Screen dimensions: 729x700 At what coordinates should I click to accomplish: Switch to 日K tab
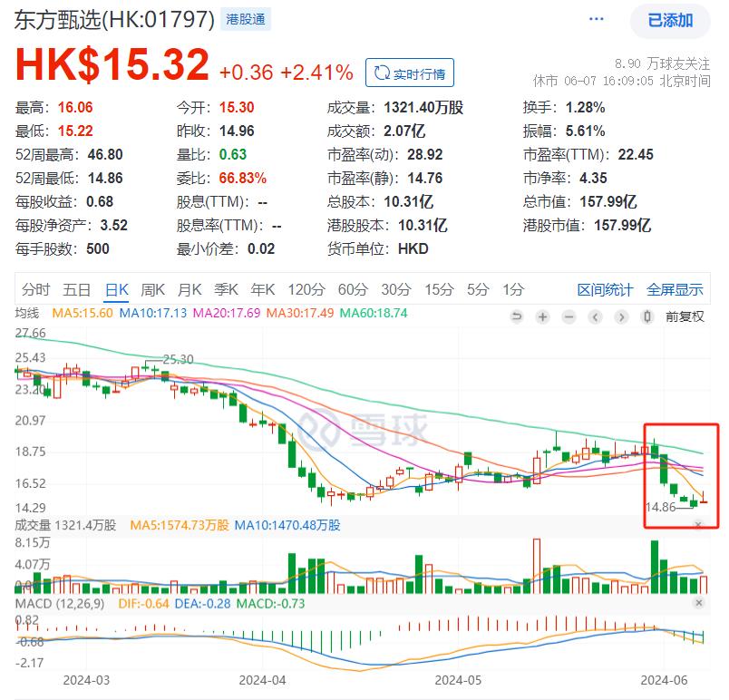[x=117, y=290]
